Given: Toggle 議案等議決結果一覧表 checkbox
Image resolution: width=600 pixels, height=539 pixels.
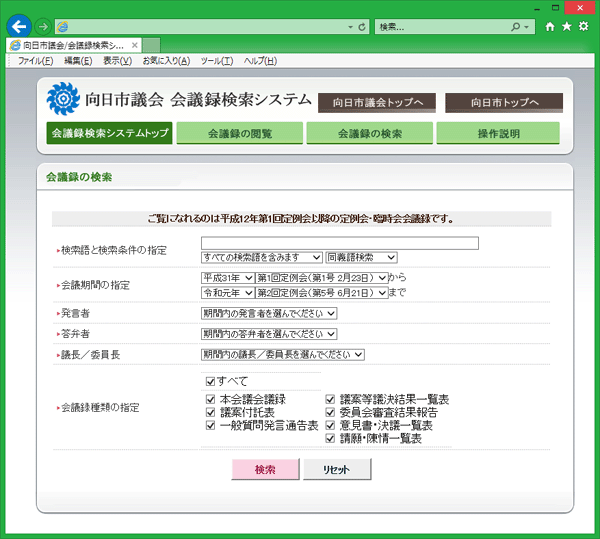Looking at the screenshot, I should click(330, 399).
